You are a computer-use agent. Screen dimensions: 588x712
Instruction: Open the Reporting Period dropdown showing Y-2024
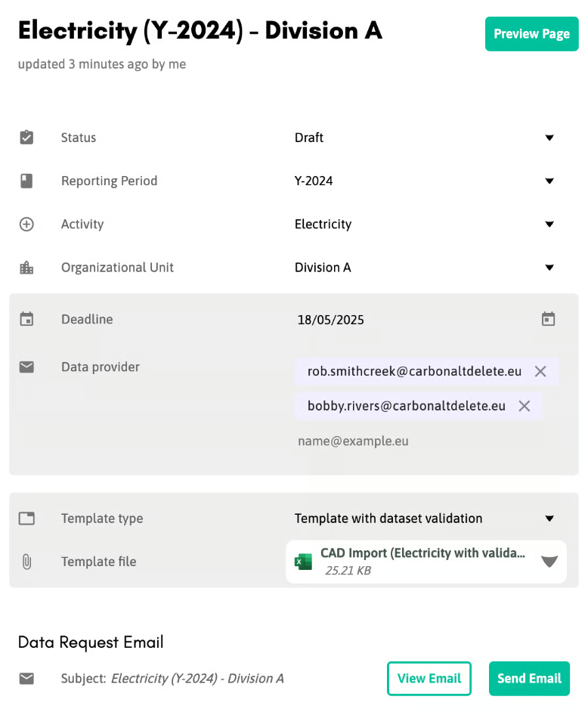424,181
